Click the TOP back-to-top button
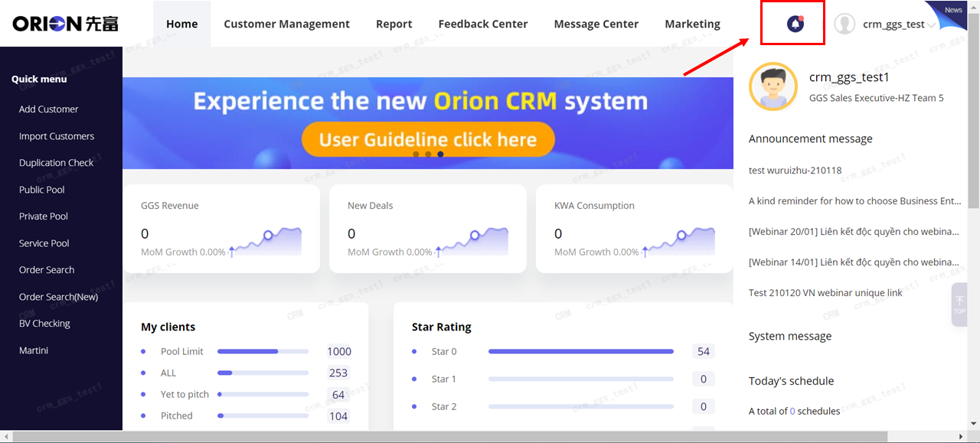 [959, 305]
